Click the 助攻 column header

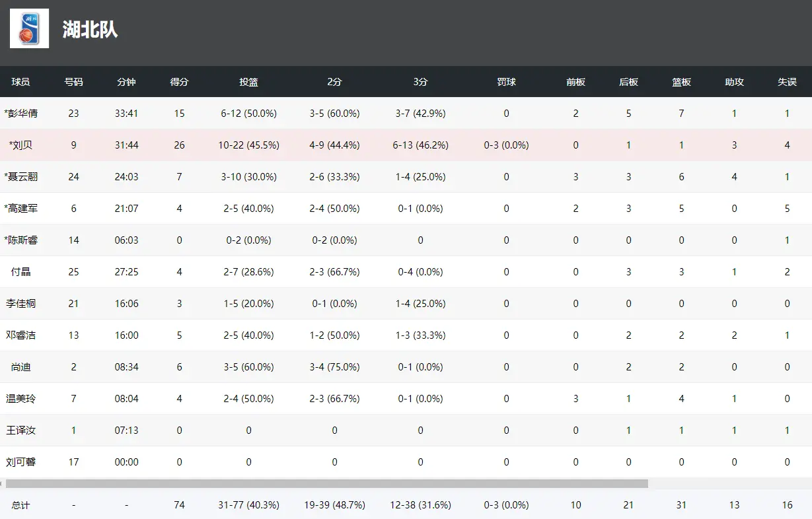click(734, 82)
